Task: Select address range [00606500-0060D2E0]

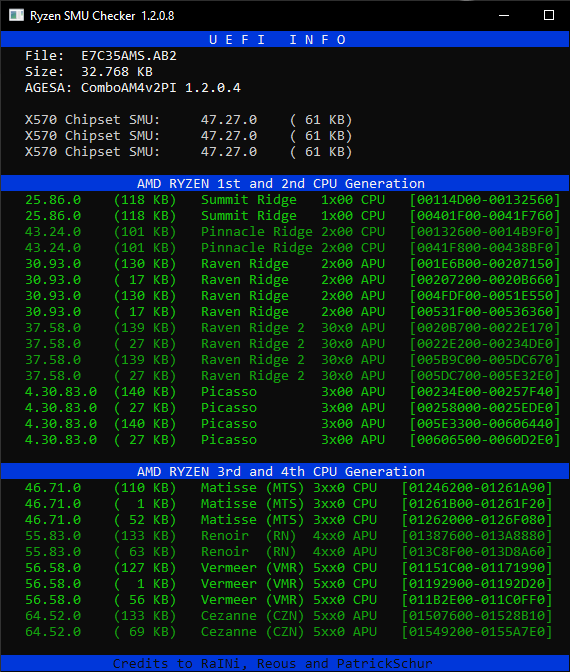Action: pos(485,440)
